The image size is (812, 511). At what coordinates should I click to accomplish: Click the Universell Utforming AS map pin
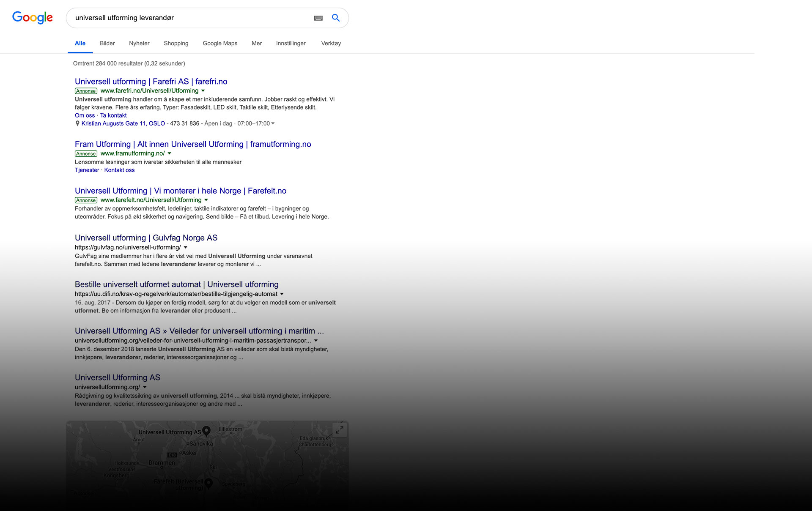(x=206, y=431)
